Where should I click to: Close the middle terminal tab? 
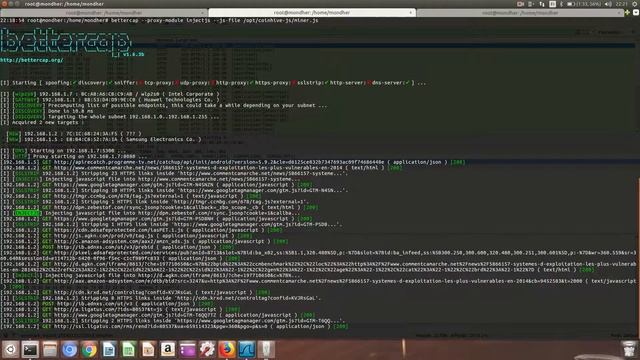(410, 13)
